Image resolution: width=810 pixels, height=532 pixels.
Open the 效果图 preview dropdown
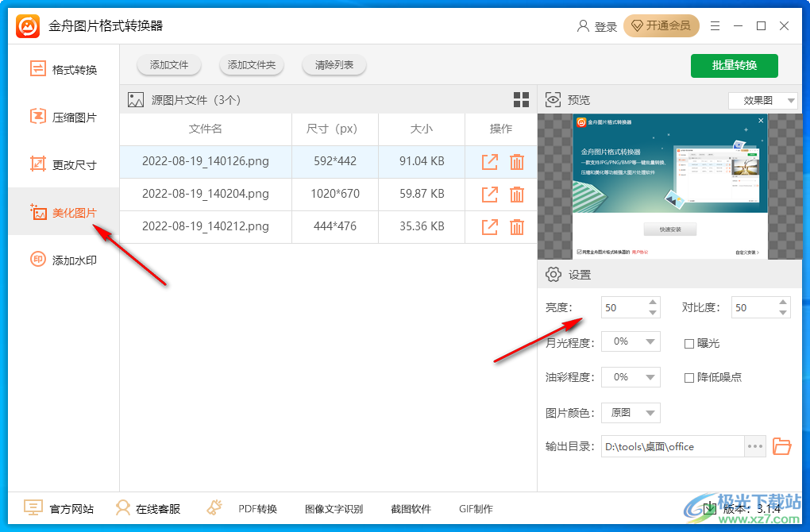(x=762, y=100)
